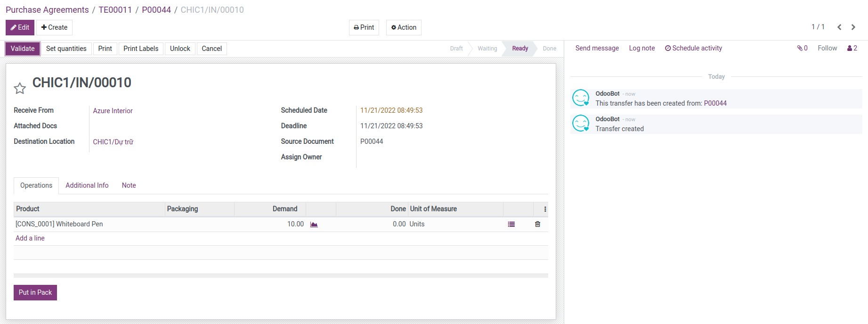Click the Validate button
This screenshot has width=868, height=324.
coord(23,49)
